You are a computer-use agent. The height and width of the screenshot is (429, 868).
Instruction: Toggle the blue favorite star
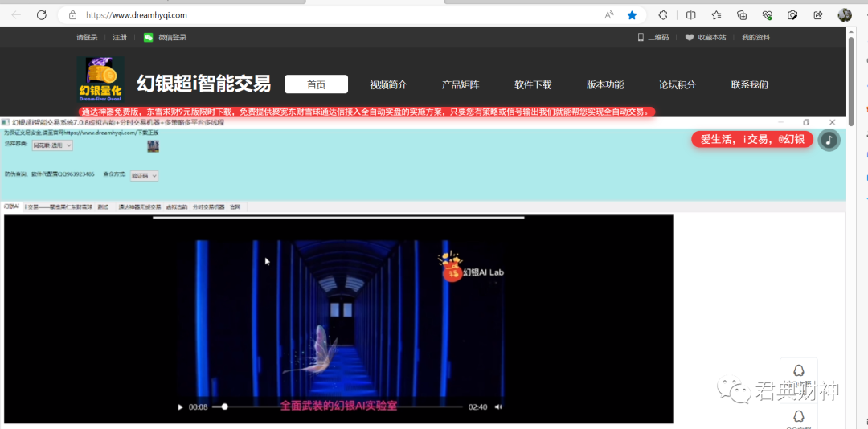(x=632, y=15)
